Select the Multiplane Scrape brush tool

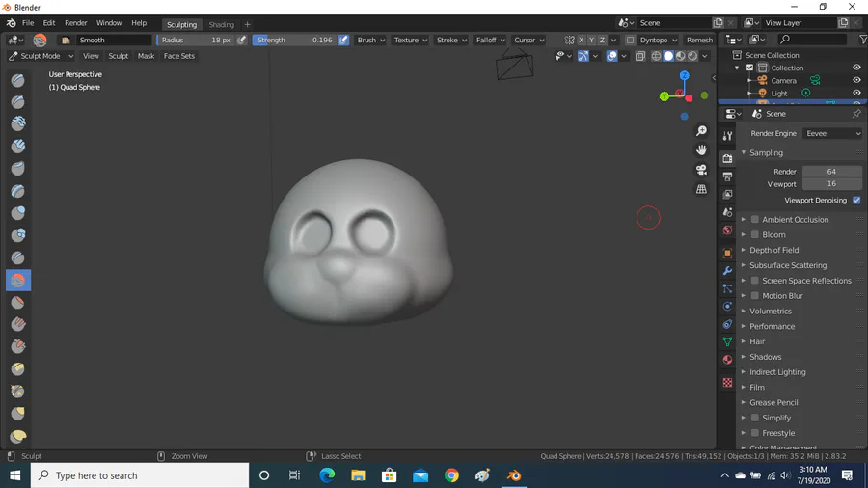click(17, 369)
